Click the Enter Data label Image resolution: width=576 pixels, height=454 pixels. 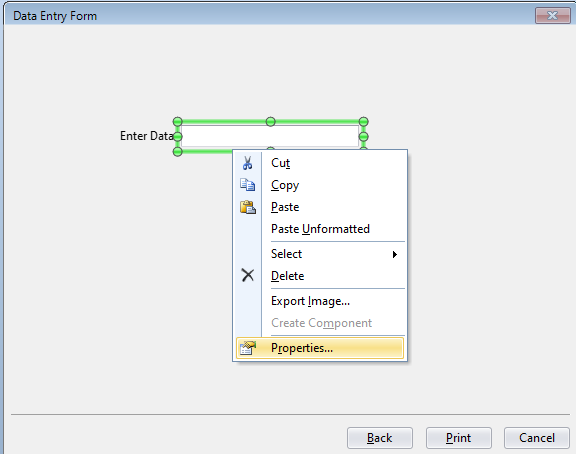click(146, 136)
